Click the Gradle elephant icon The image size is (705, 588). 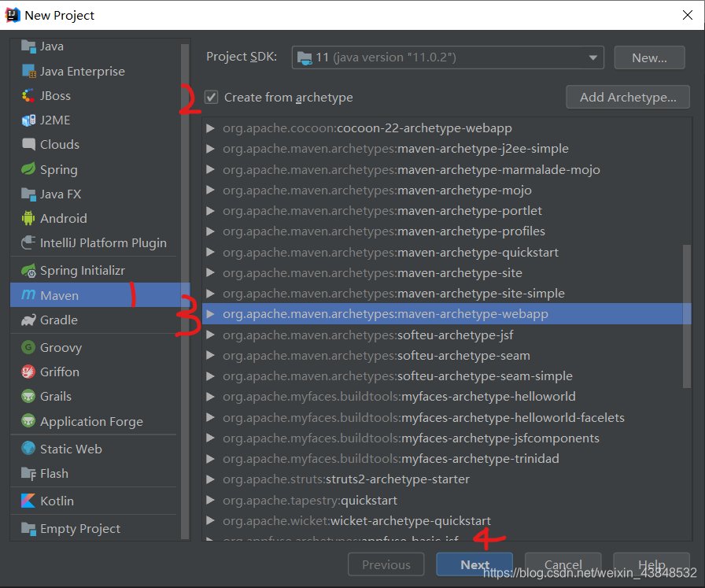(28, 320)
